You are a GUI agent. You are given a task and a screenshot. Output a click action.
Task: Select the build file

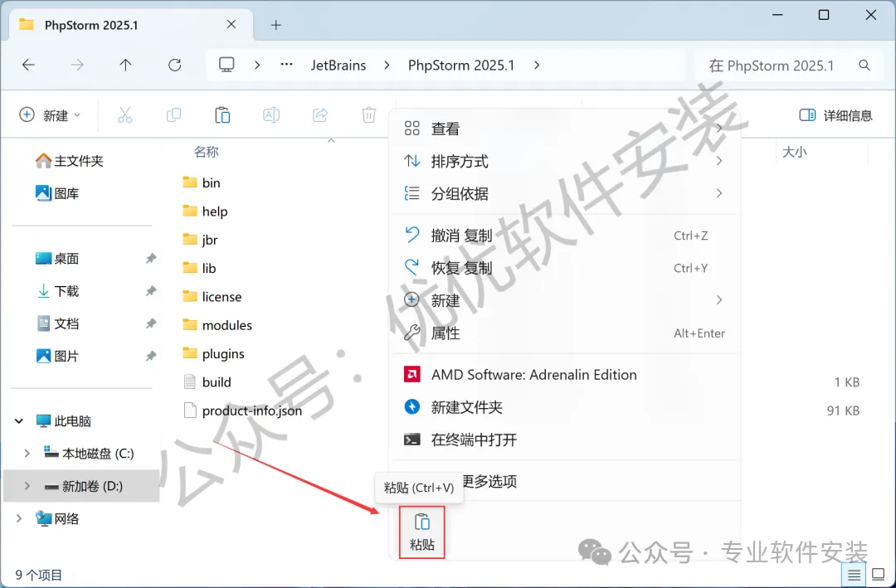click(207, 381)
